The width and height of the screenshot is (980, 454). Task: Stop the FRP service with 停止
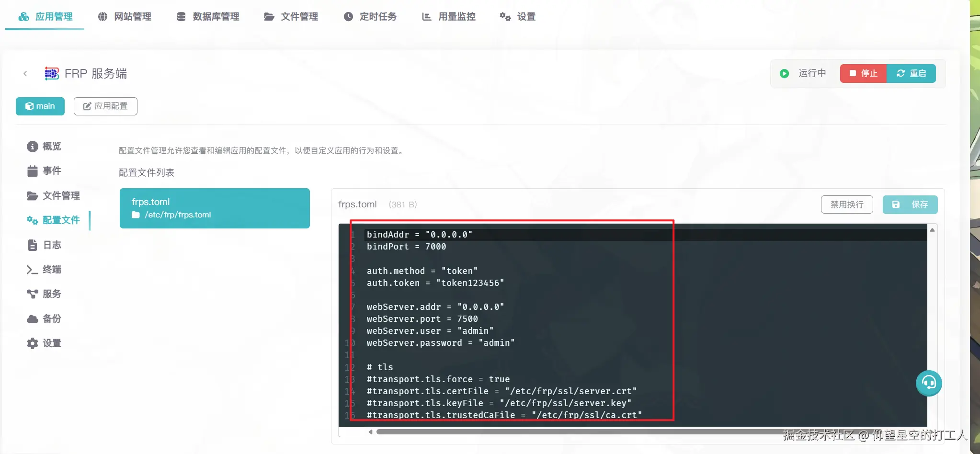[863, 73]
